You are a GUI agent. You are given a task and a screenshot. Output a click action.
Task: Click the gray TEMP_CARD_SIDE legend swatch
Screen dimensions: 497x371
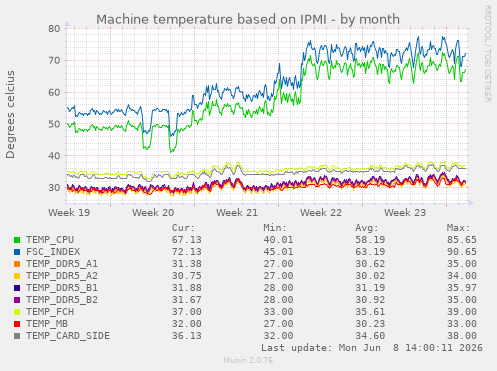[17, 336]
